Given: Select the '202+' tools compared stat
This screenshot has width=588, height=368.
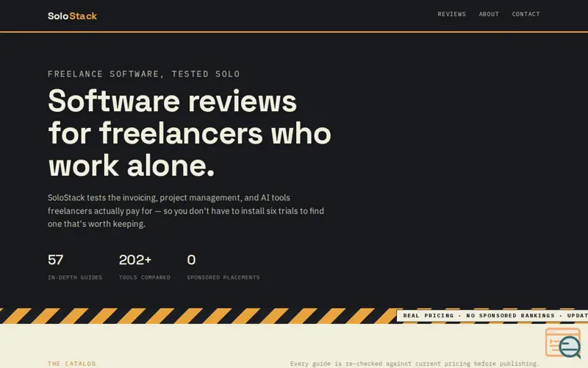Looking at the screenshot, I should (135, 260).
